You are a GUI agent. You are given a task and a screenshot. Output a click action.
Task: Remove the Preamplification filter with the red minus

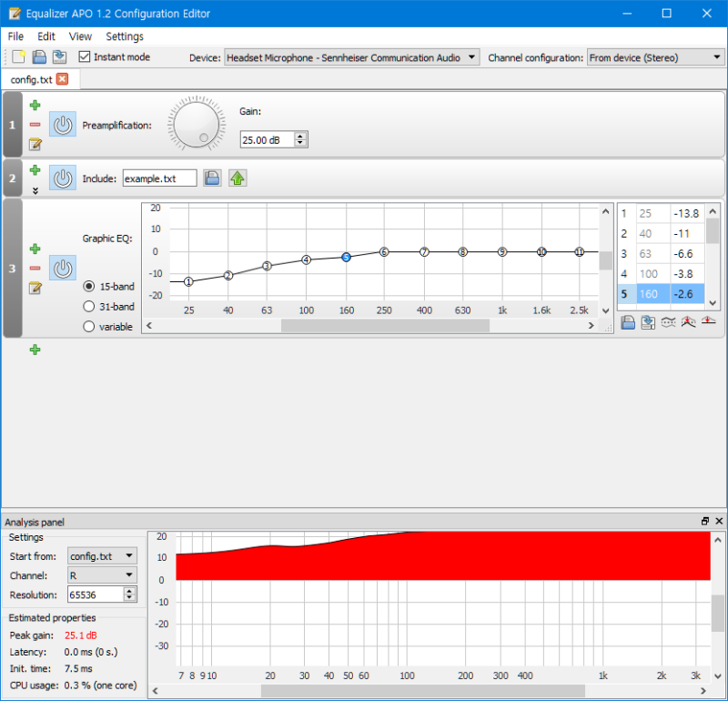[35, 125]
